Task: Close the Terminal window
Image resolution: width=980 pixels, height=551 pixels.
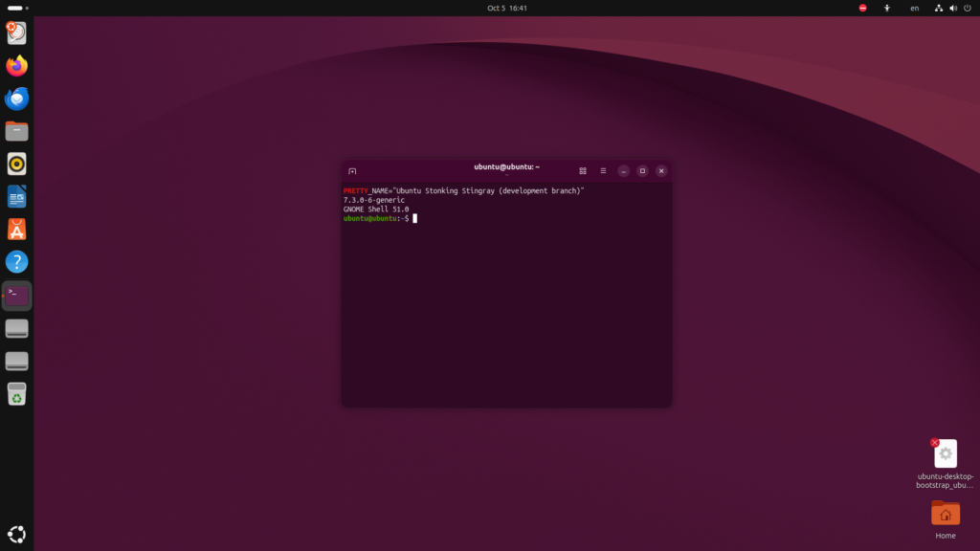Action: pos(661,171)
